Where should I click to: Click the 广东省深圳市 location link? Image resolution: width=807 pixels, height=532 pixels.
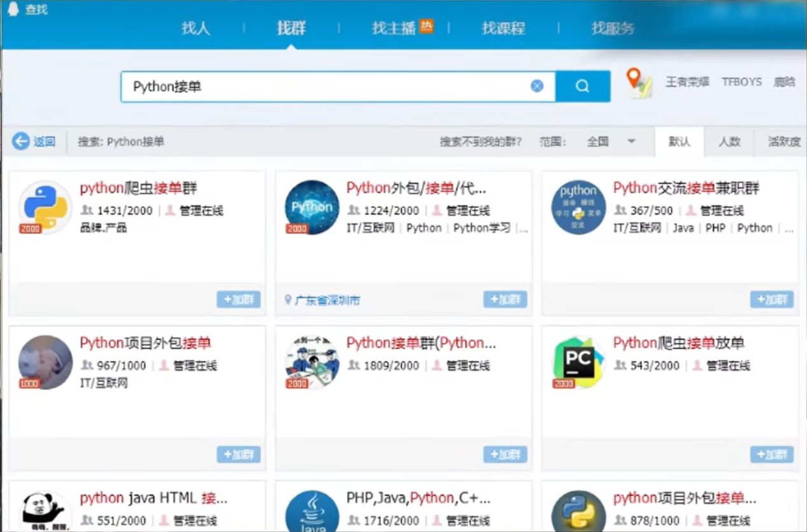click(x=327, y=300)
